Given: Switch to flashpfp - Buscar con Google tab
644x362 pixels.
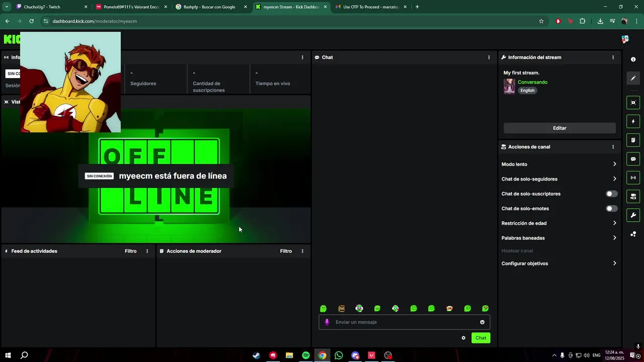Looking at the screenshot, I should click(x=210, y=7).
